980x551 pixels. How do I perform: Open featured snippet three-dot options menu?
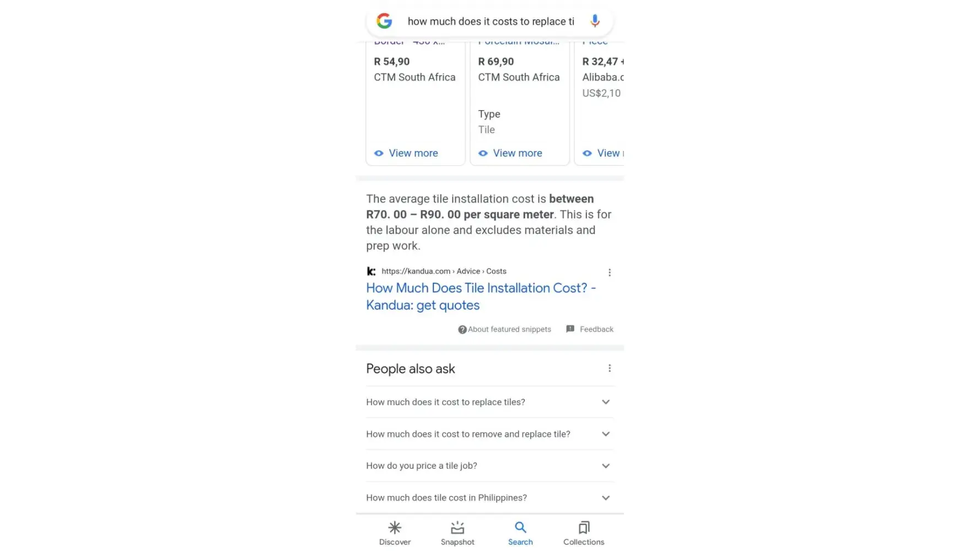[609, 272]
